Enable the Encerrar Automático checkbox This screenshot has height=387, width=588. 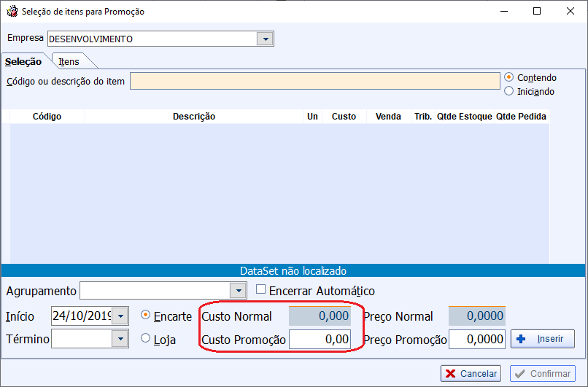point(261,290)
